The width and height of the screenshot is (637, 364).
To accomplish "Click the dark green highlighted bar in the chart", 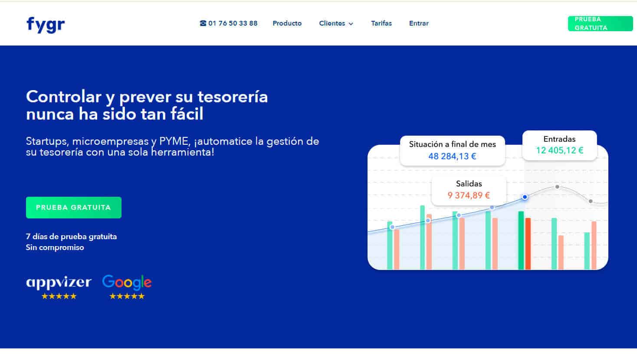I will coord(521,240).
